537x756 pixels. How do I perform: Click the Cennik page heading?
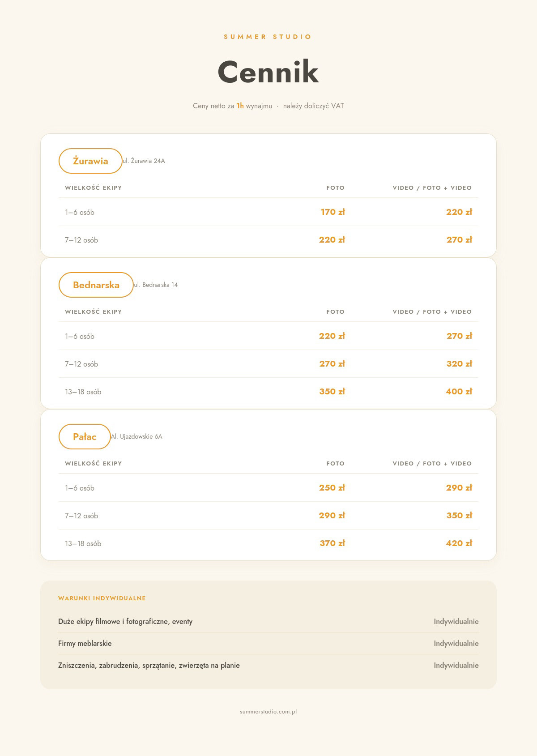pyautogui.click(x=268, y=72)
